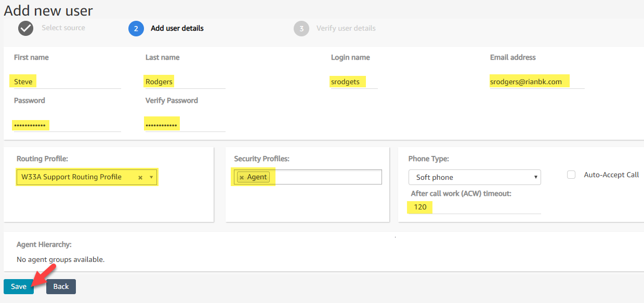Click the Email address field
The width and height of the screenshot is (644, 303).
point(537,82)
